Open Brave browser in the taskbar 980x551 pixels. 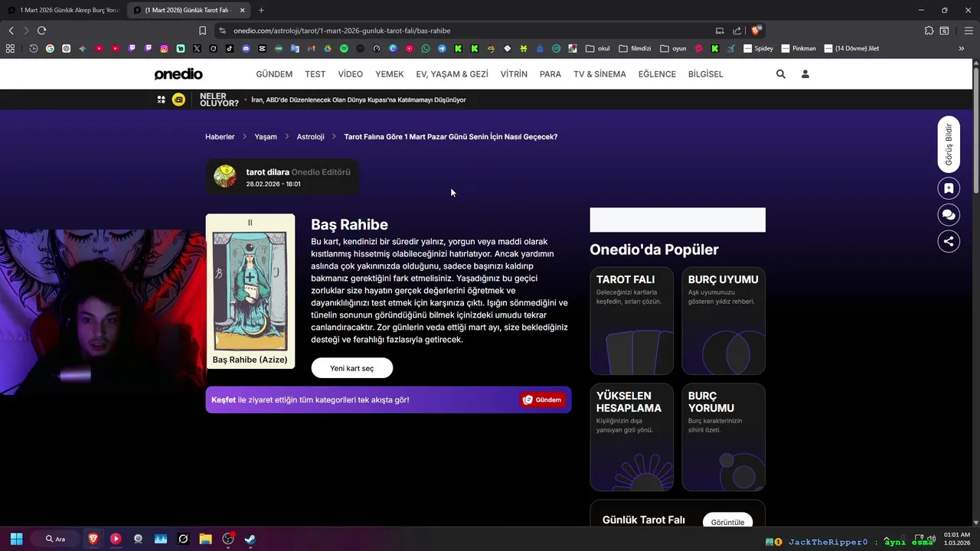93,539
